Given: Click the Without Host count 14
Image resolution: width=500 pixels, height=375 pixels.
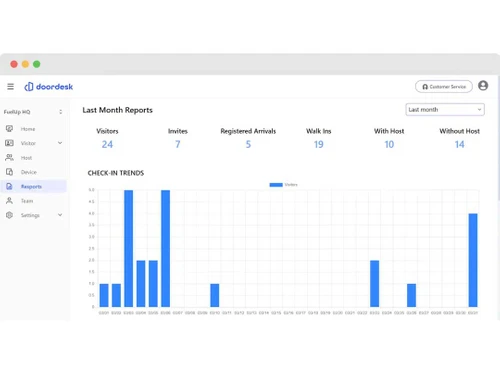Looking at the screenshot, I should [459, 144].
